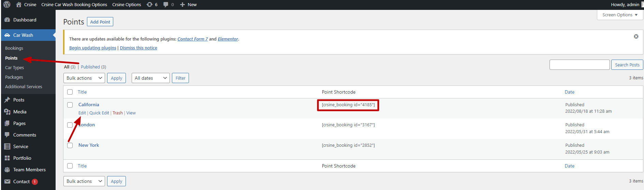
Task: Click the search posts input field
Action: [x=579, y=65]
